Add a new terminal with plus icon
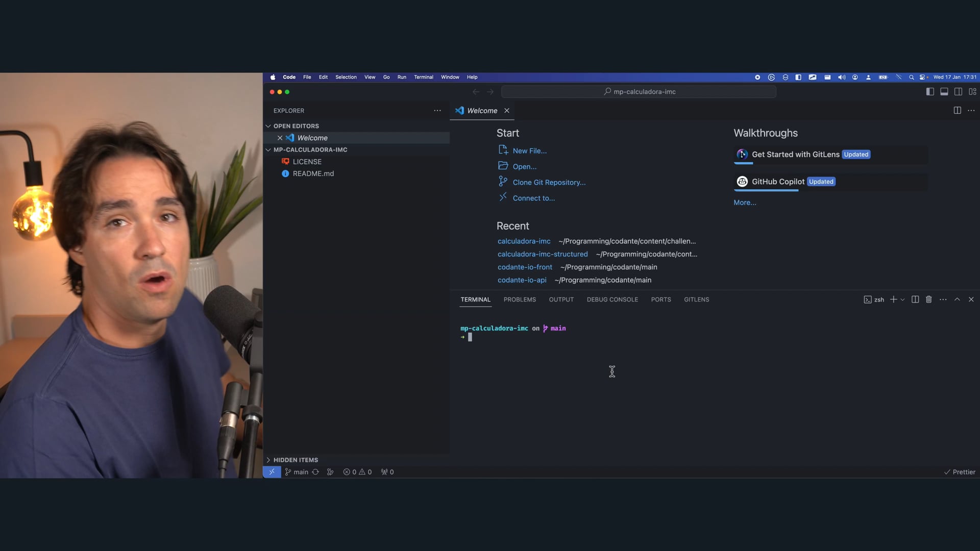Image resolution: width=980 pixels, height=551 pixels. point(893,299)
